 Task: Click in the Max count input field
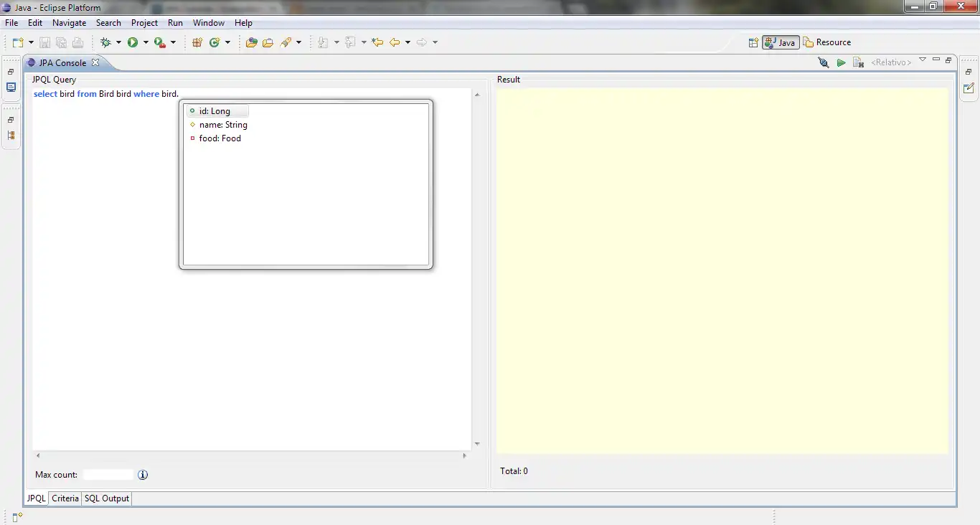(x=108, y=475)
